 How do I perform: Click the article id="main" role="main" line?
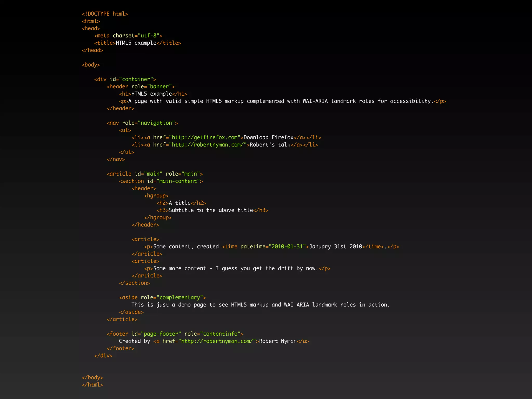tap(155, 174)
